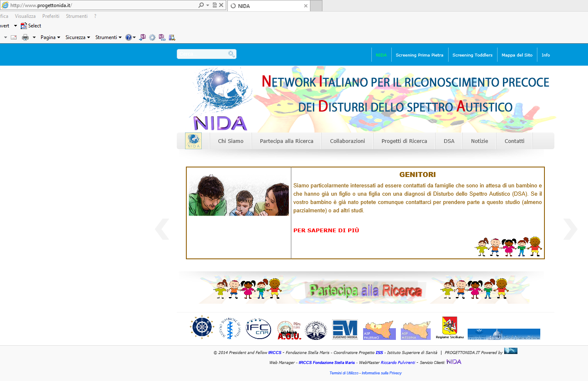This screenshot has height=381, width=588.
Task: Open Partecipa alla Ricerca menu item
Action: [x=287, y=141]
